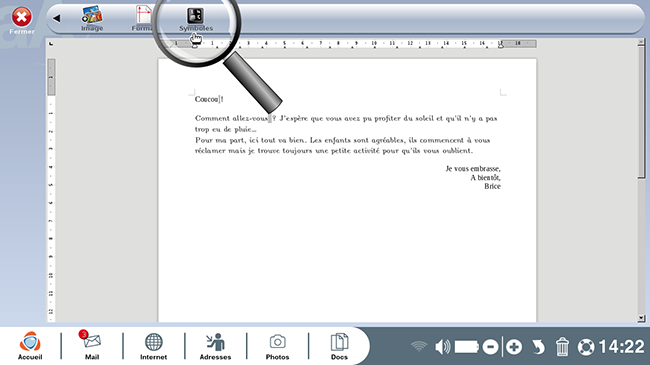Screen dimensions: 650x365
Task: Check the Wi-Fi signal icon
Action: click(x=419, y=346)
